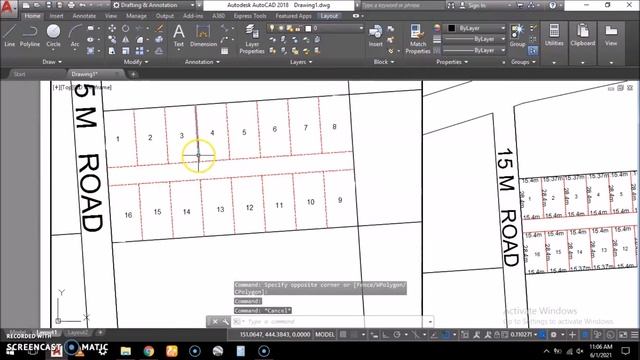
Task: Expand the Modify panel
Action: click(x=136, y=62)
